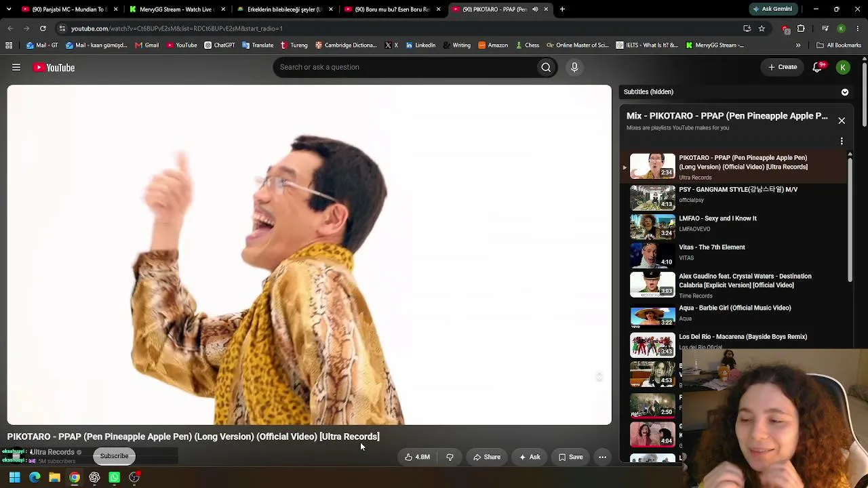
Task: Open the YouTube guide hamburger menu
Action: pos(16,67)
